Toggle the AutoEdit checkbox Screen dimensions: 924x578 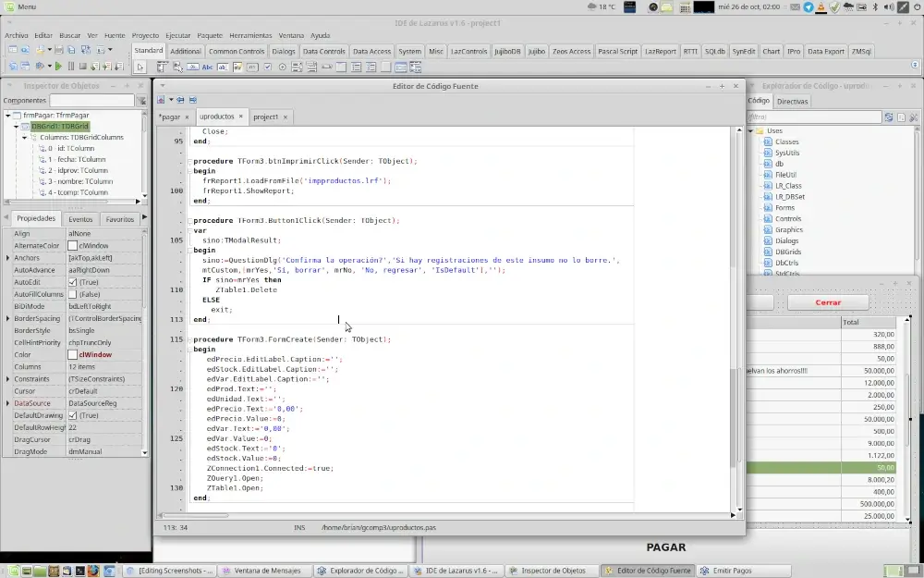point(72,282)
